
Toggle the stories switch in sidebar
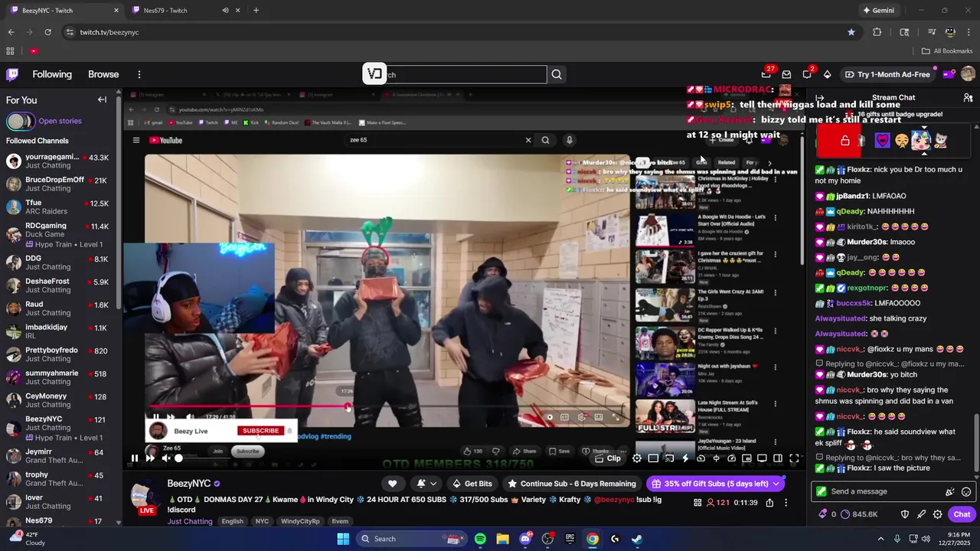(x=20, y=121)
